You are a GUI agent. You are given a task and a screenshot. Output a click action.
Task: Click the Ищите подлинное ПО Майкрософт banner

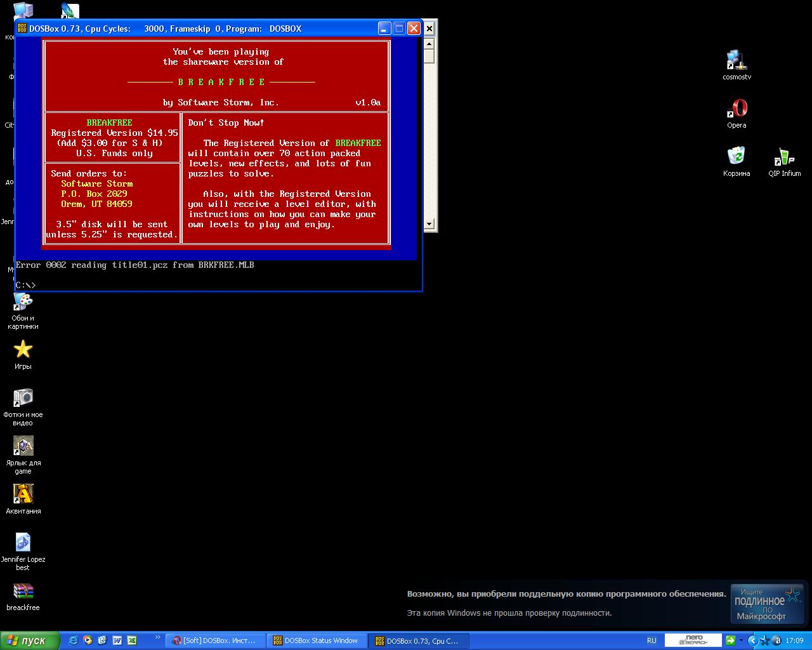768,604
